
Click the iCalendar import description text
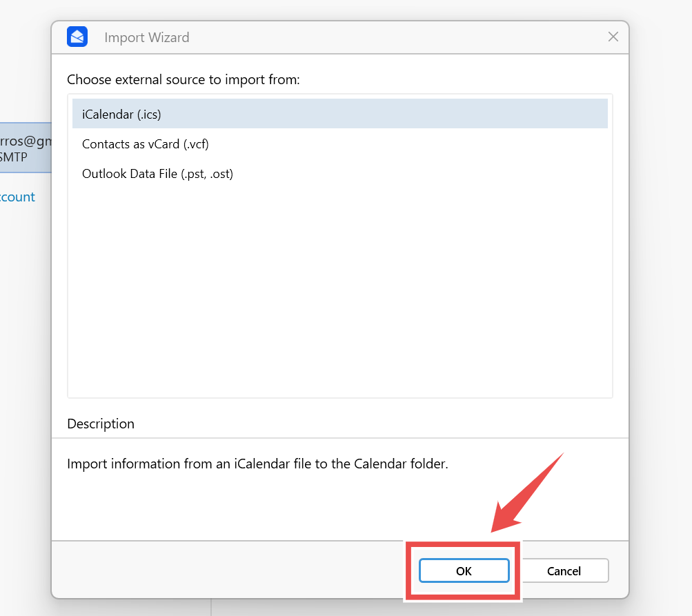[x=257, y=464]
